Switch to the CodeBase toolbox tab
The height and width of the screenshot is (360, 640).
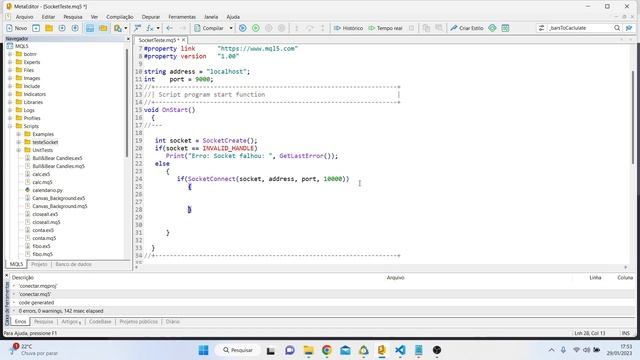(x=100, y=322)
